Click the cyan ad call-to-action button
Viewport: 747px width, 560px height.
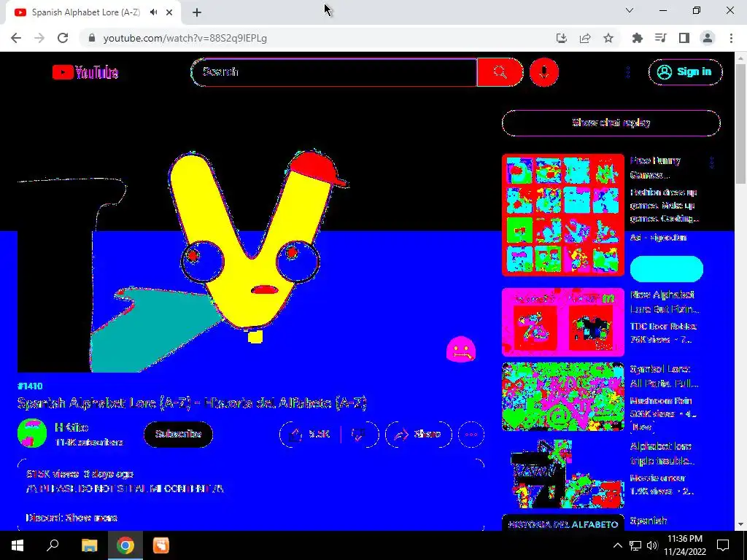pos(667,269)
